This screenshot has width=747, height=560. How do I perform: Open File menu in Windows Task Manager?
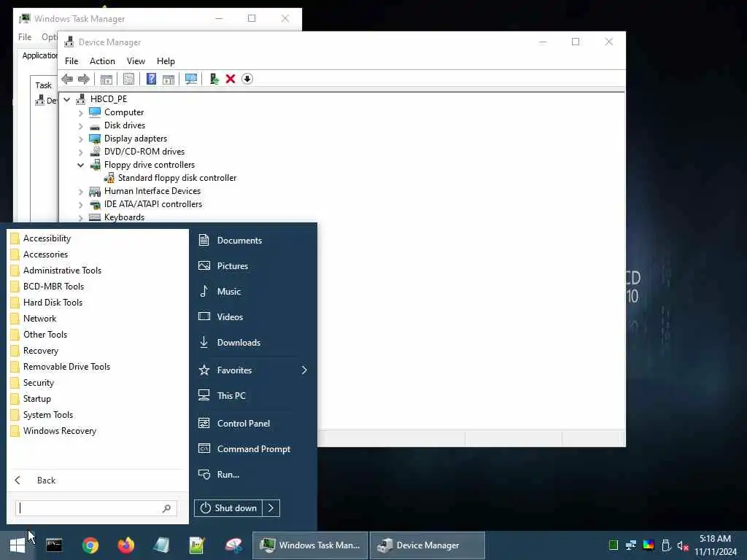tap(25, 37)
